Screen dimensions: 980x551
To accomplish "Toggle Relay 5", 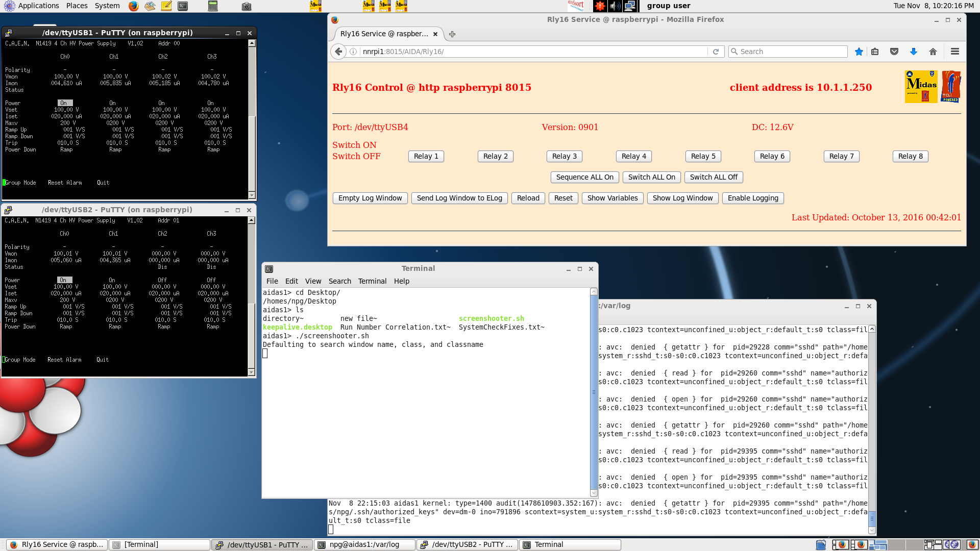I will 703,156.
